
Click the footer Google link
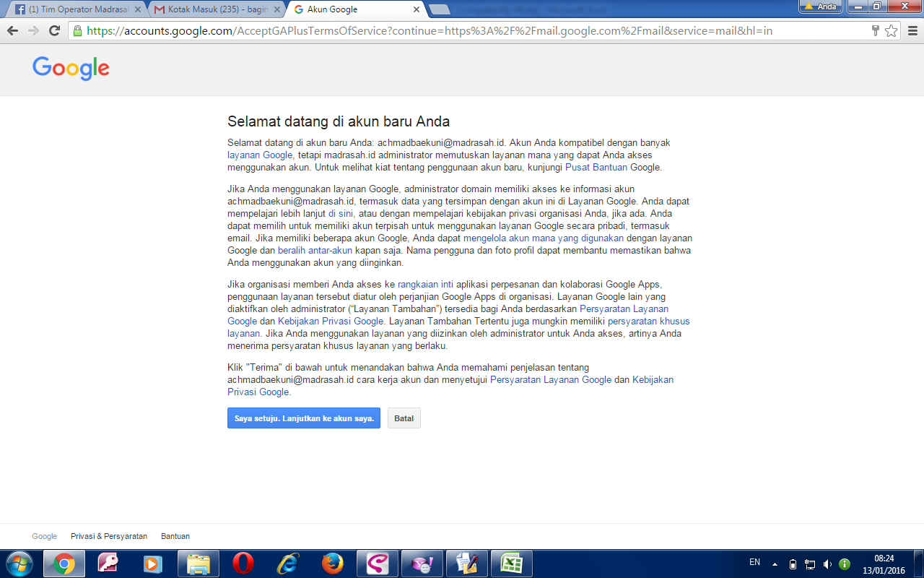pyautogui.click(x=44, y=536)
